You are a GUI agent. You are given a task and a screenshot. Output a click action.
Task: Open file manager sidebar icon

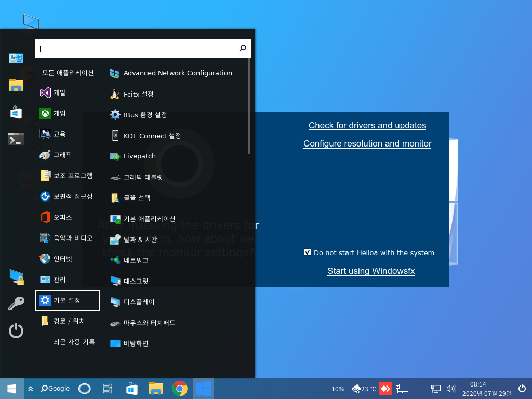(16, 85)
